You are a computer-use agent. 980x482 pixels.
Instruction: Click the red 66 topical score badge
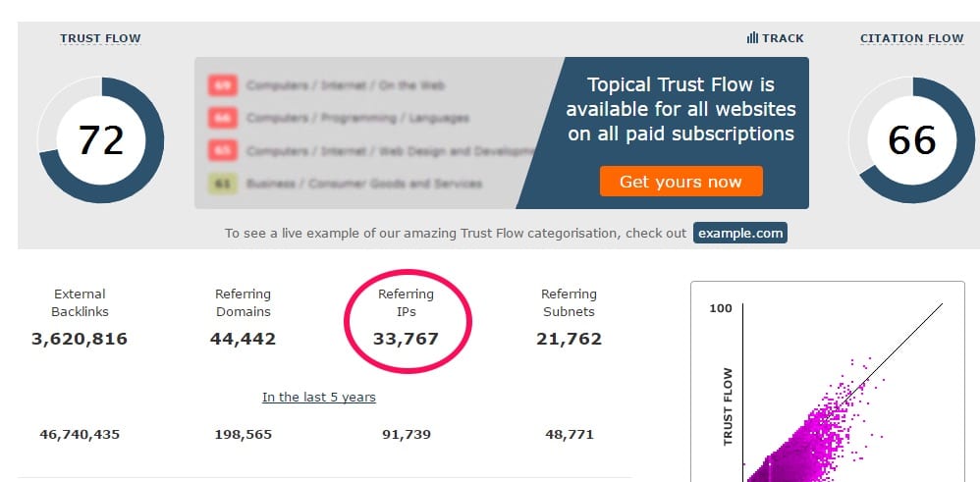(223, 118)
